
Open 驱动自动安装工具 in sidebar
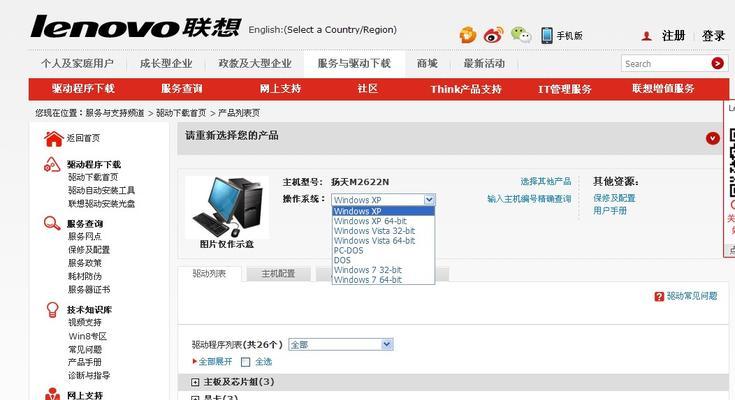coord(101,190)
